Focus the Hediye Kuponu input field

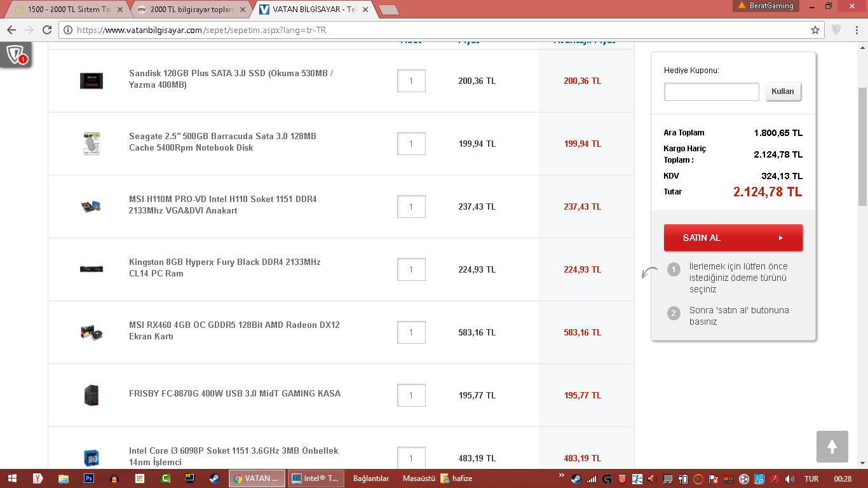[712, 91]
